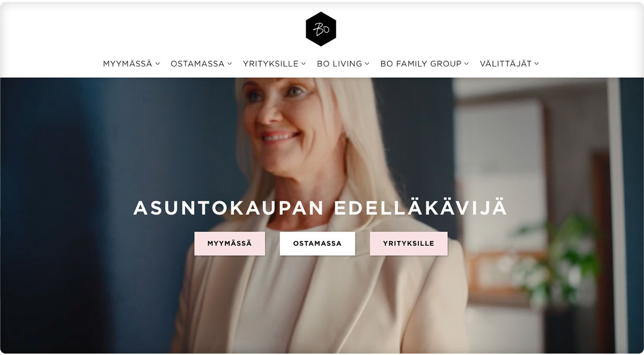Click the Bo hexagon logo
Viewport: 644px width, 355px height.
point(321,29)
